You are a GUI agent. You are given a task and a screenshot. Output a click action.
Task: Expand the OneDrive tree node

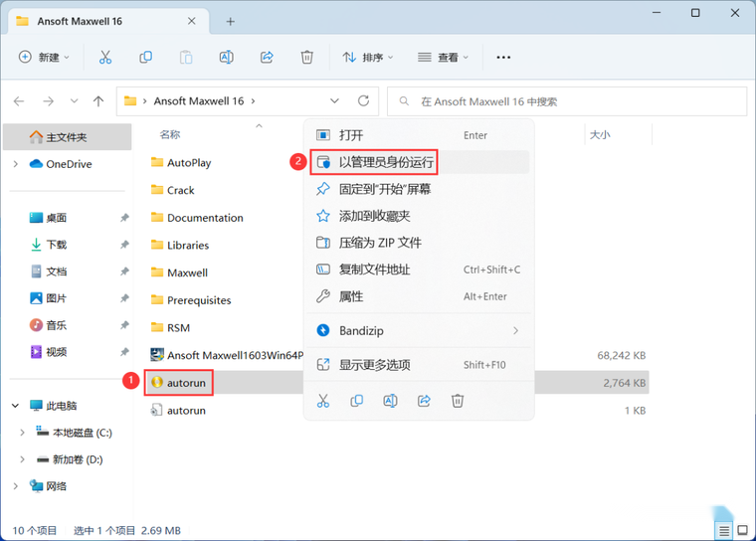16,164
